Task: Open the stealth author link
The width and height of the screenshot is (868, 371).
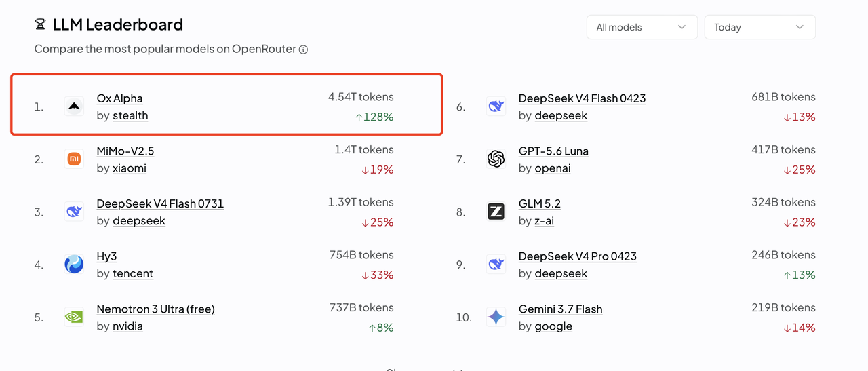Action: tap(130, 115)
